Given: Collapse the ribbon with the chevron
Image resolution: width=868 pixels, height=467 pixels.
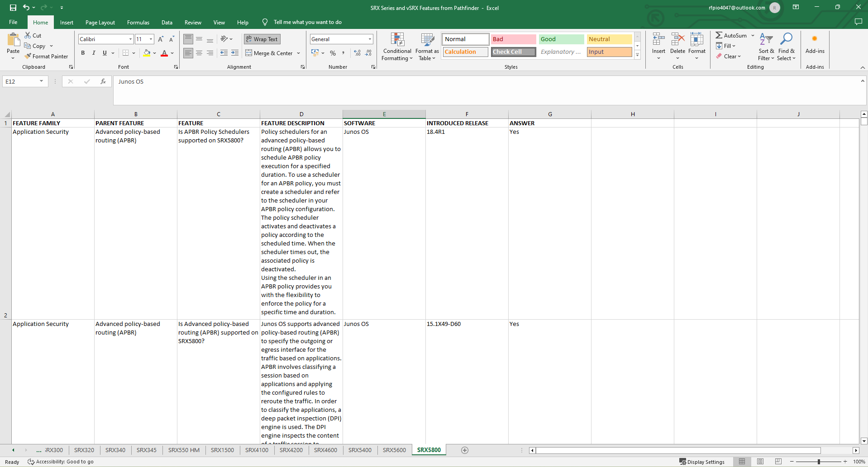Looking at the screenshot, I should point(863,67).
